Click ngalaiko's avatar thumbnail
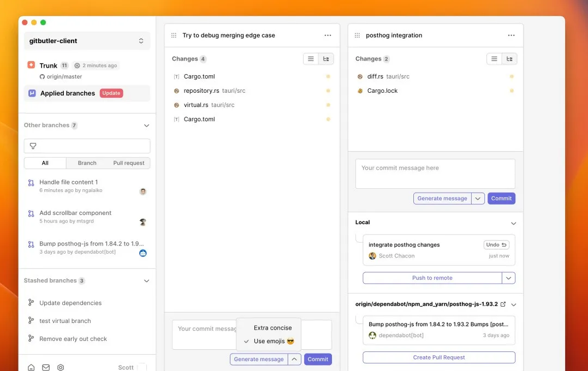Image resolution: width=588 pixels, height=371 pixels. click(x=143, y=192)
